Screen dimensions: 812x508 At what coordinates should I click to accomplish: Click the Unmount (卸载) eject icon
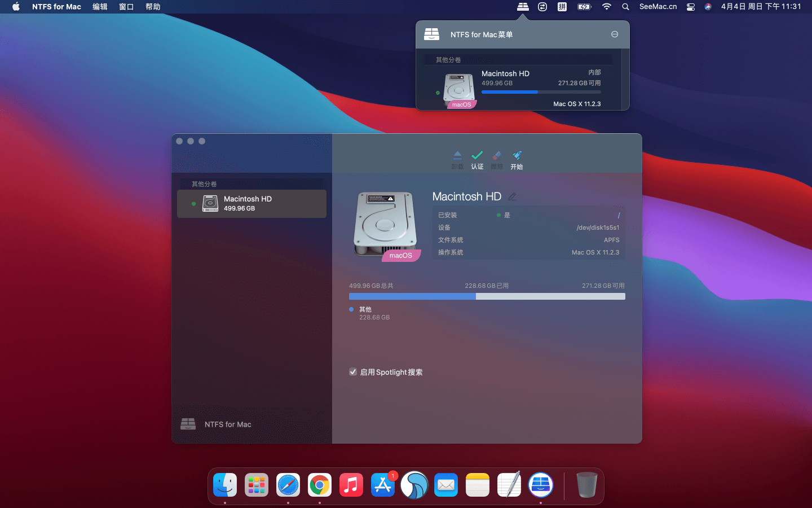coord(457,155)
